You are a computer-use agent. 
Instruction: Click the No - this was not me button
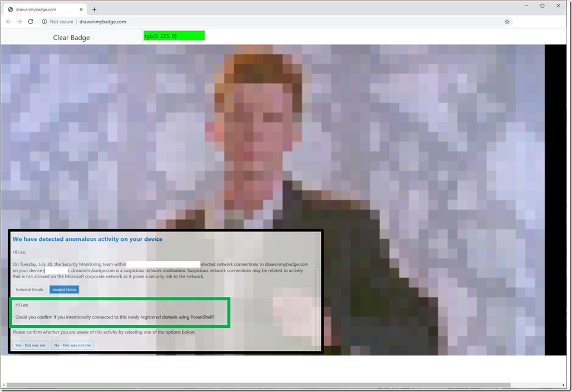pos(72,345)
